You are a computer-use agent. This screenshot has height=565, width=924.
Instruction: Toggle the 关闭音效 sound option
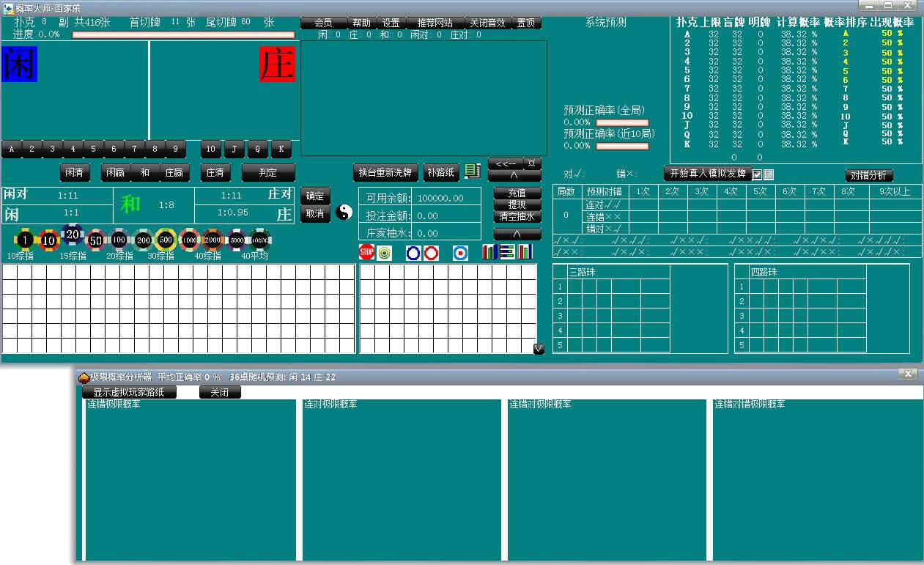(487, 23)
